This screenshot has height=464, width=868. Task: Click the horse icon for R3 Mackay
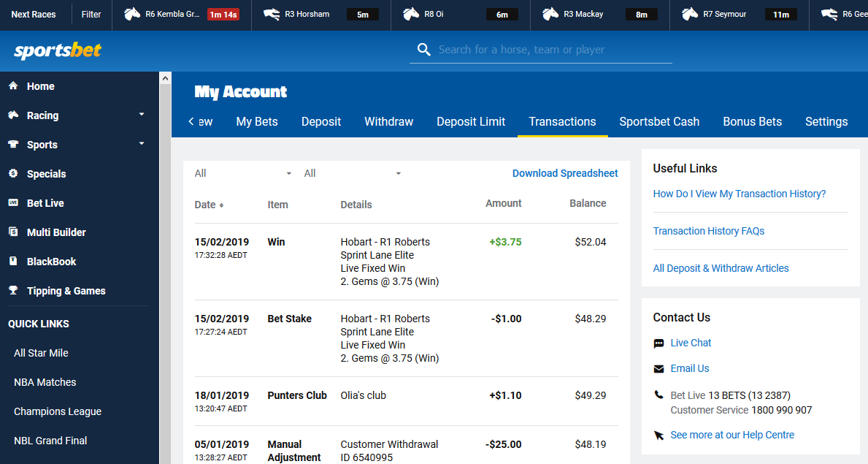tap(550, 14)
